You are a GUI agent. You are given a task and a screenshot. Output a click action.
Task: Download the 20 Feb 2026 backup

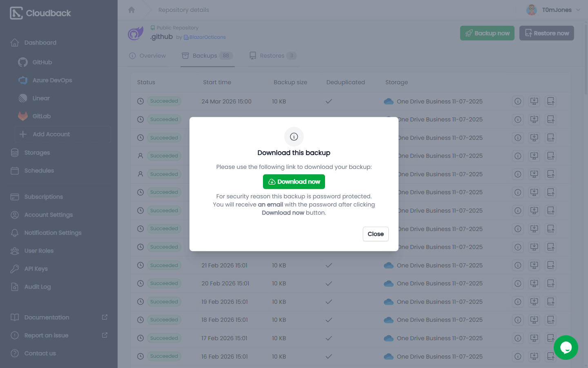click(534, 283)
